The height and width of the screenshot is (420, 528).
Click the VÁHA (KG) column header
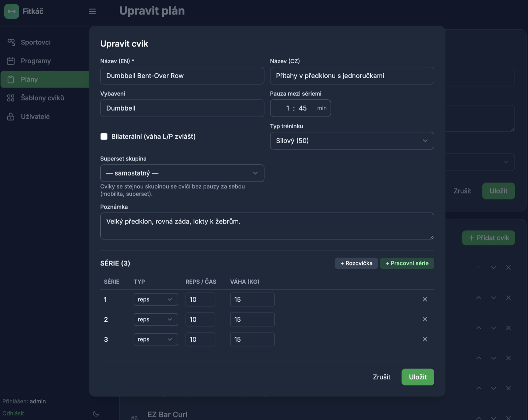coord(245,282)
